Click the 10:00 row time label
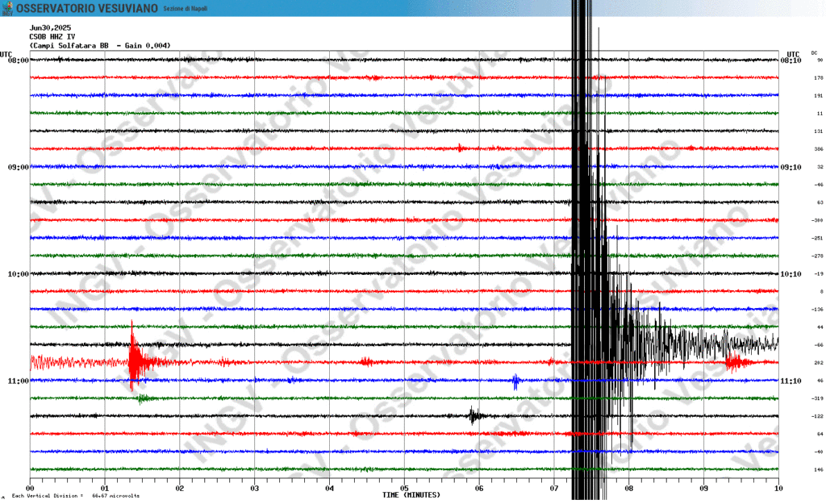826x504 pixels. click(19, 274)
